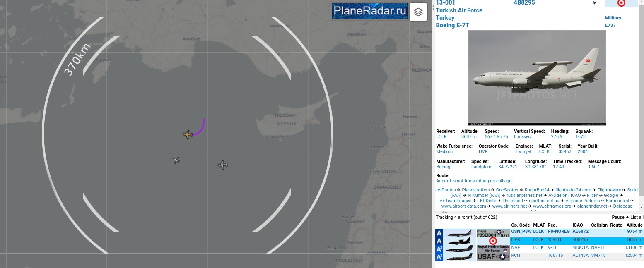Click the USAF operator flag in list
The width and height of the screenshot is (644, 268).
493,257
